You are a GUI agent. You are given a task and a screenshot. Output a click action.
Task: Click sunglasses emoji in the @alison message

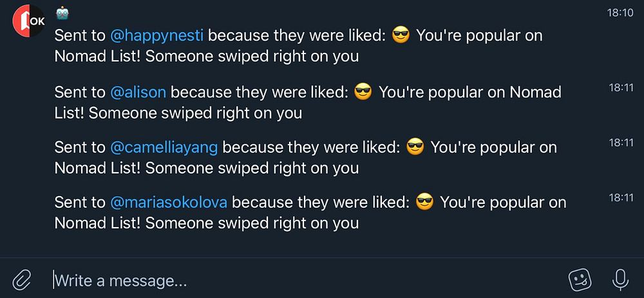point(364,92)
